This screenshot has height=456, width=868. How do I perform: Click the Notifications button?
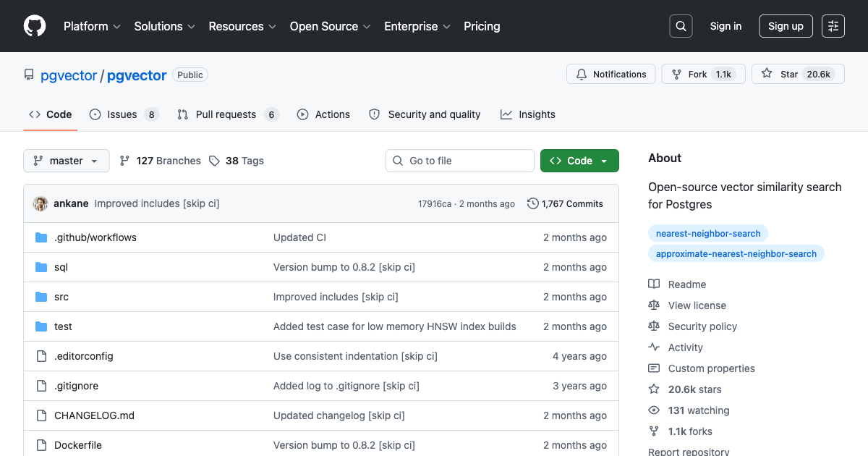coord(611,75)
